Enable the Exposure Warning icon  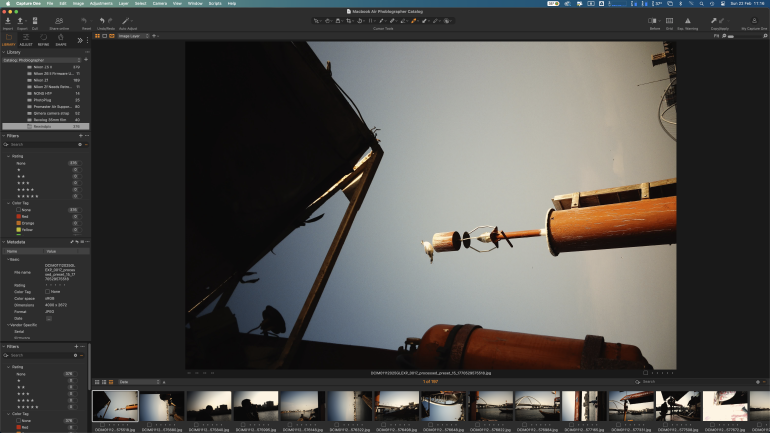pyautogui.click(x=688, y=20)
